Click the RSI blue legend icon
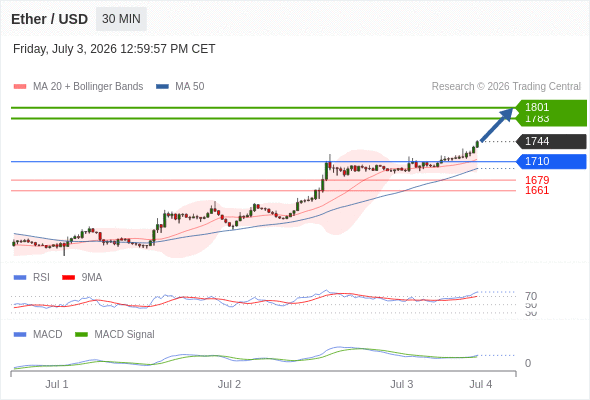 click(20, 278)
